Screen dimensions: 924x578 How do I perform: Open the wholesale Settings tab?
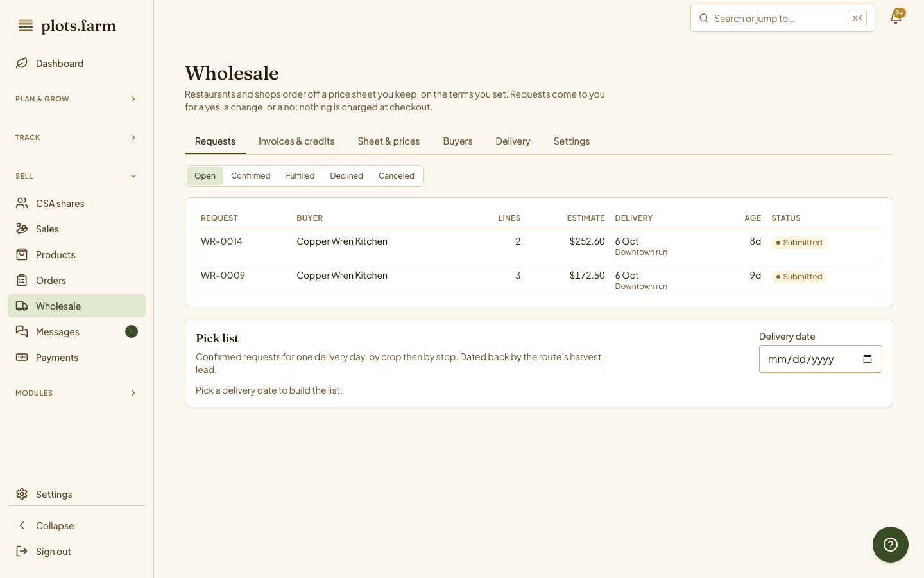click(572, 141)
